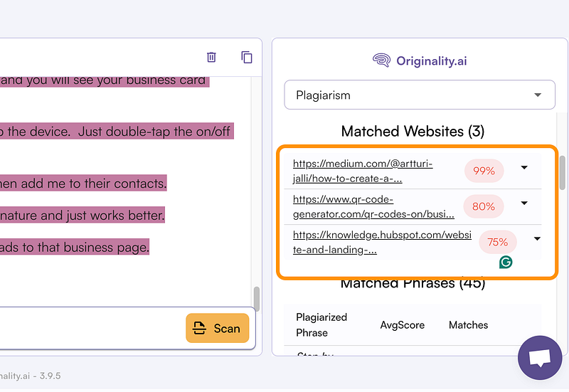Viewport: 569px width, 392px height.
Task: Delete text using the trash icon
Action: click(x=211, y=57)
